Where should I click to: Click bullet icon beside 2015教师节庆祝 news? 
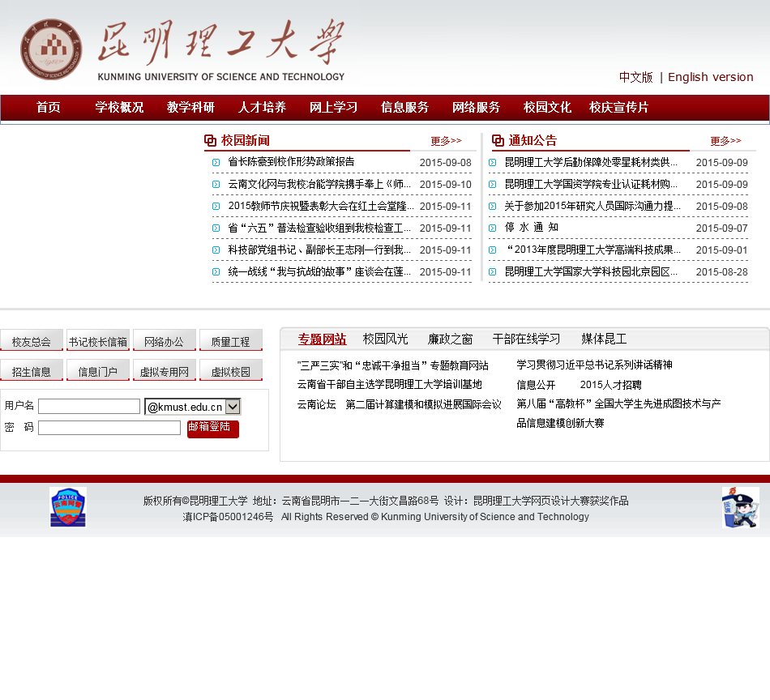coord(216,206)
